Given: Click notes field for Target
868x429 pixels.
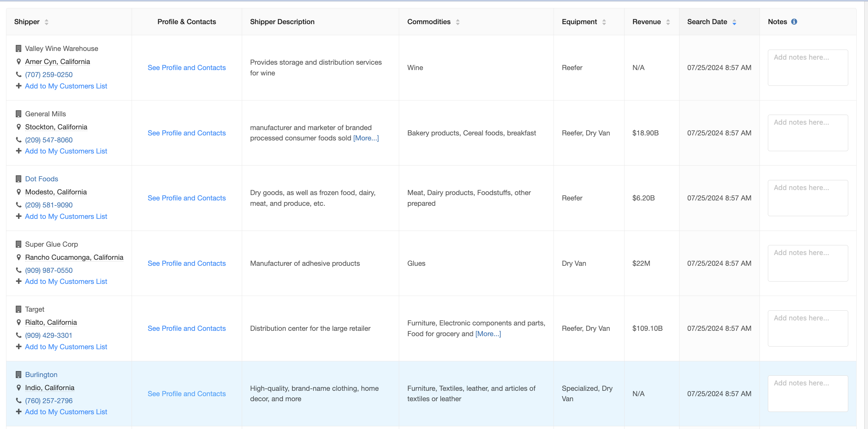Looking at the screenshot, I should tap(808, 328).
